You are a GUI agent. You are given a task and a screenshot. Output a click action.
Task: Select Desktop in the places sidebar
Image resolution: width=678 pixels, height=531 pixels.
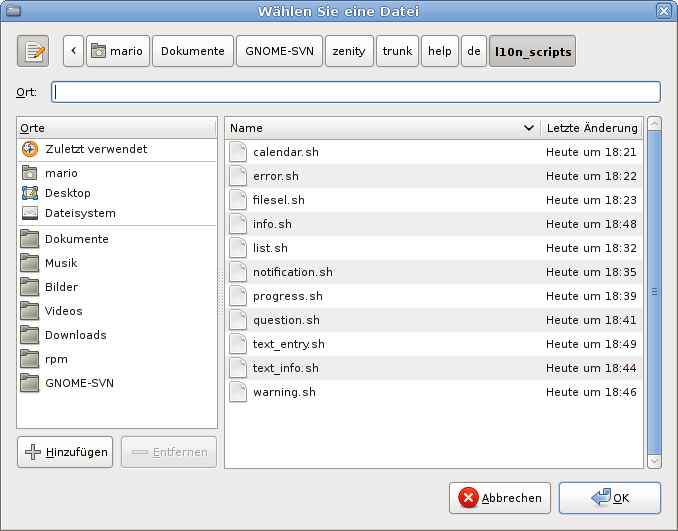(67, 193)
